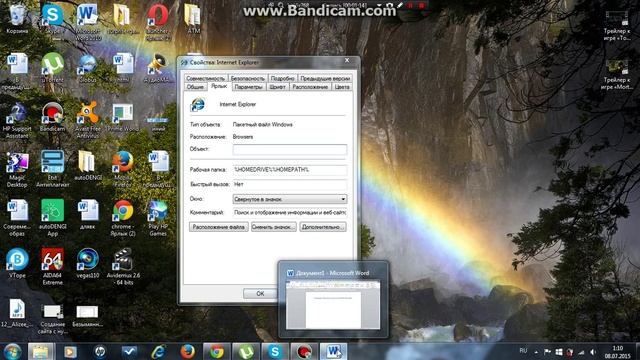Open the Play HP Games desktop icon

point(158,218)
